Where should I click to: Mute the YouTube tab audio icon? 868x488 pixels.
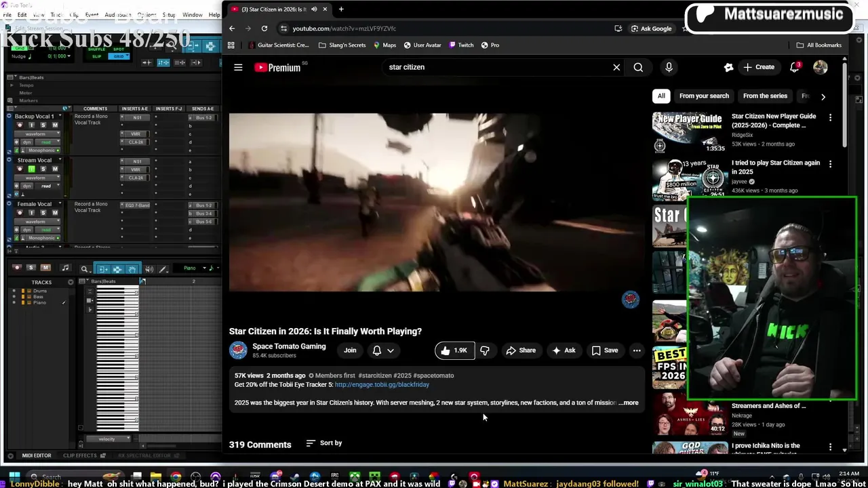[x=314, y=9]
